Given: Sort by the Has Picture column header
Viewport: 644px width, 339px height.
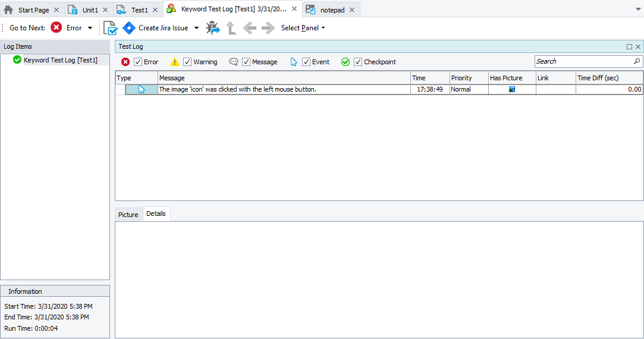Looking at the screenshot, I should [512, 78].
